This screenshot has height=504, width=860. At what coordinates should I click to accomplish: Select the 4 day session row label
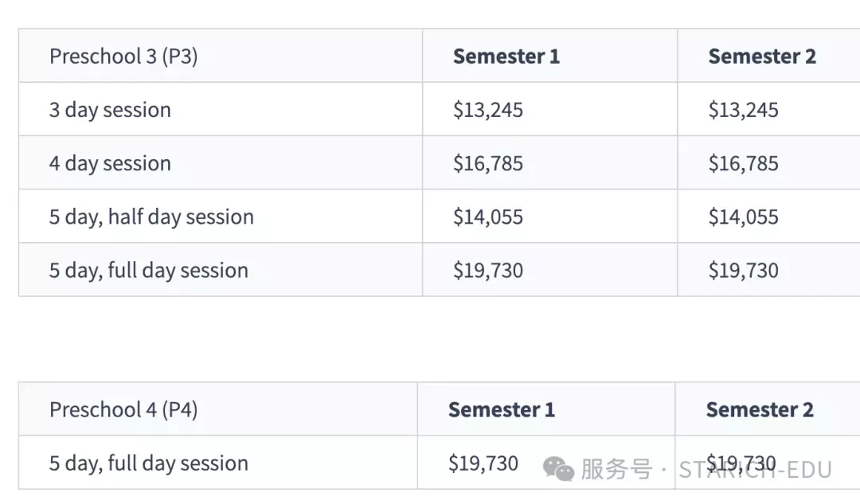(x=110, y=163)
